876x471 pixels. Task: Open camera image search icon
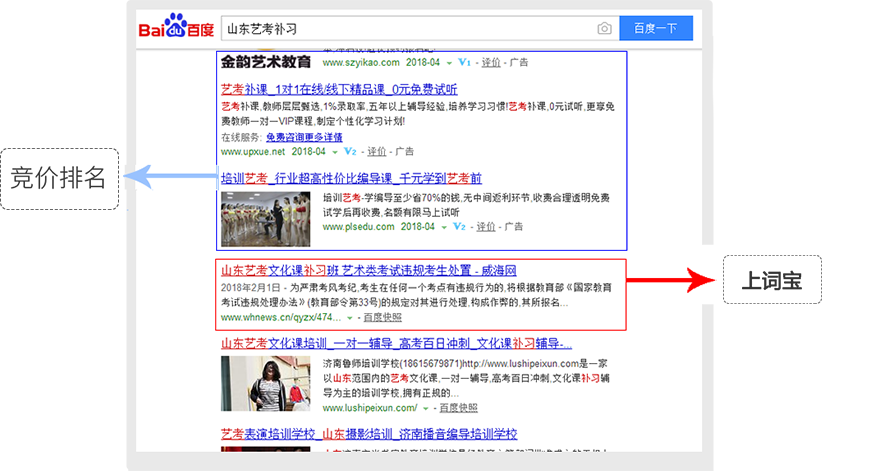point(604,28)
